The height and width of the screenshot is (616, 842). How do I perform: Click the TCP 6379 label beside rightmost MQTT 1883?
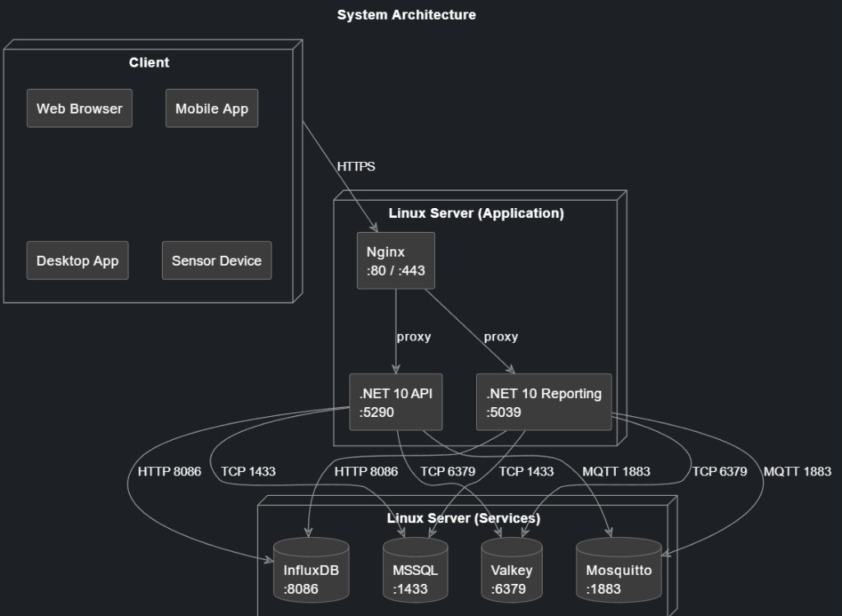click(x=719, y=471)
